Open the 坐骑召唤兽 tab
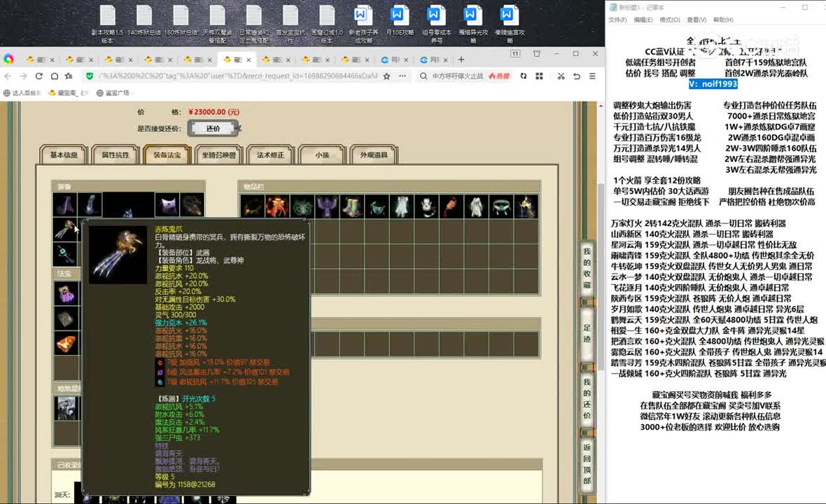The image size is (826, 504). pos(218,155)
